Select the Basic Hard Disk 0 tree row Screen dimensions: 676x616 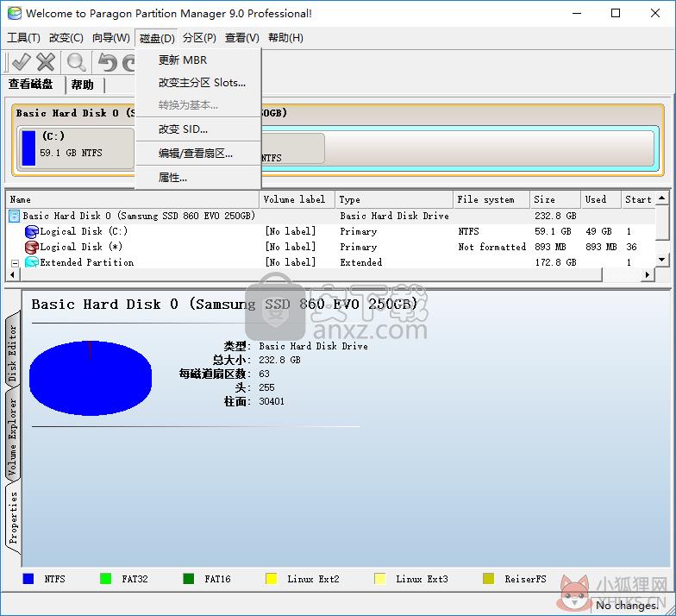[x=330, y=216]
